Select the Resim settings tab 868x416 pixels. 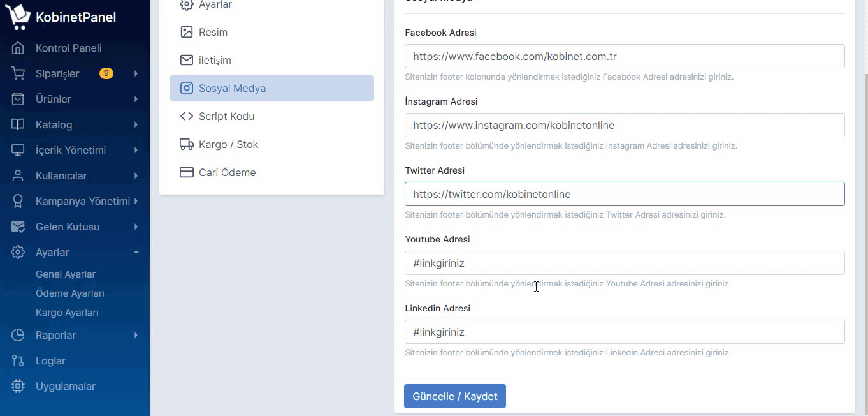271,32
